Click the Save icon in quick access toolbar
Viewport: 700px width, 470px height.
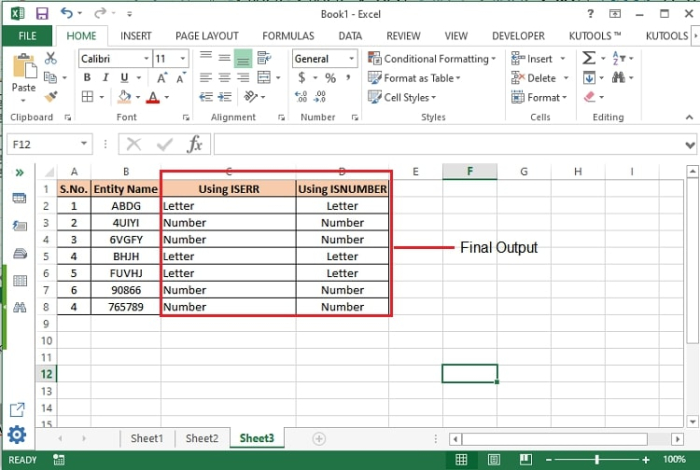click(41, 14)
